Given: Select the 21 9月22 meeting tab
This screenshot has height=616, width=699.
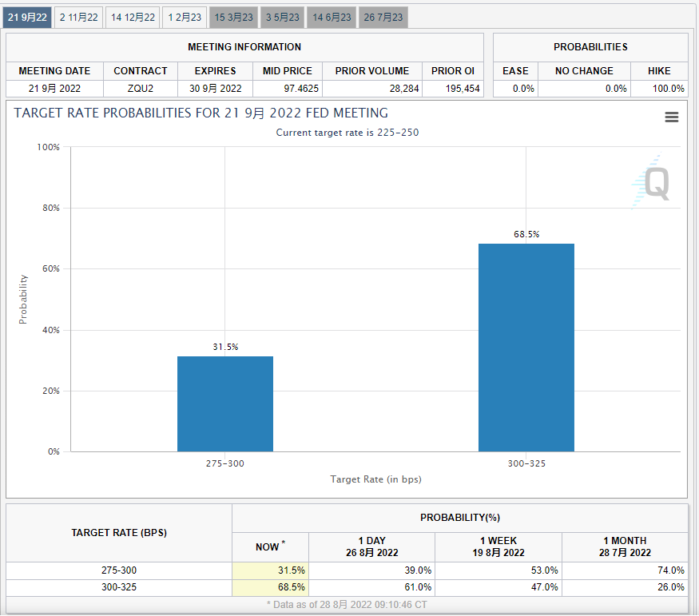Looking at the screenshot, I should pyautogui.click(x=28, y=17).
